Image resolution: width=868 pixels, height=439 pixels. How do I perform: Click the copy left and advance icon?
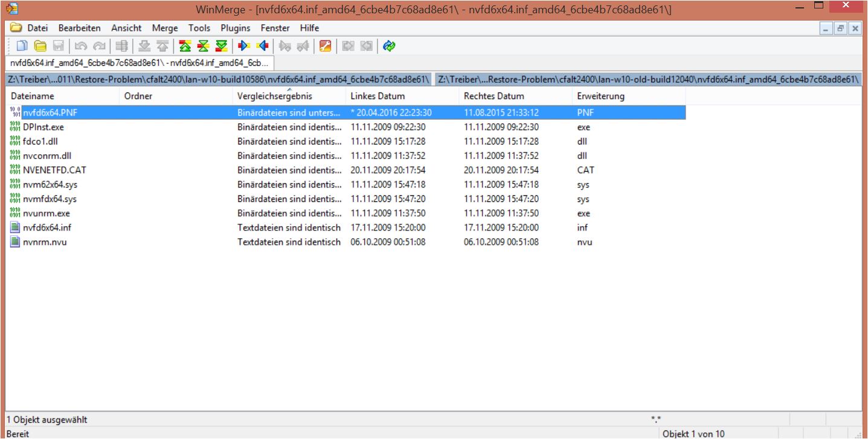[303, 46]
